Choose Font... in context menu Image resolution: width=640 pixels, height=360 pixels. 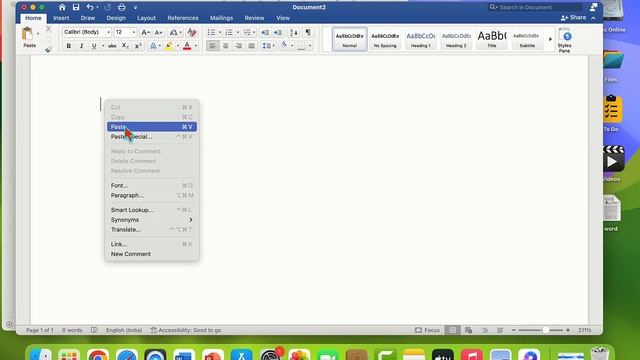click(151, 185)
